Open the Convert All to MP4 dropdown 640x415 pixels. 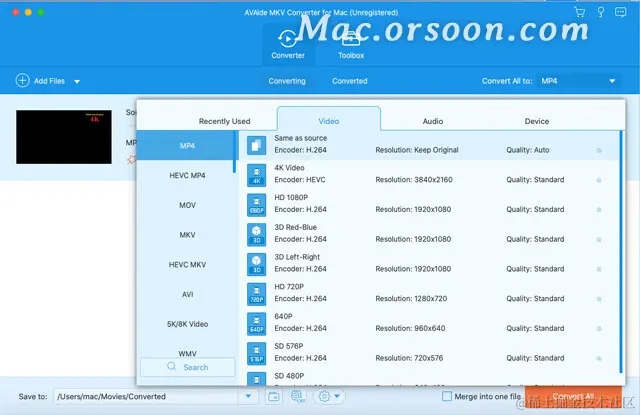579,81
